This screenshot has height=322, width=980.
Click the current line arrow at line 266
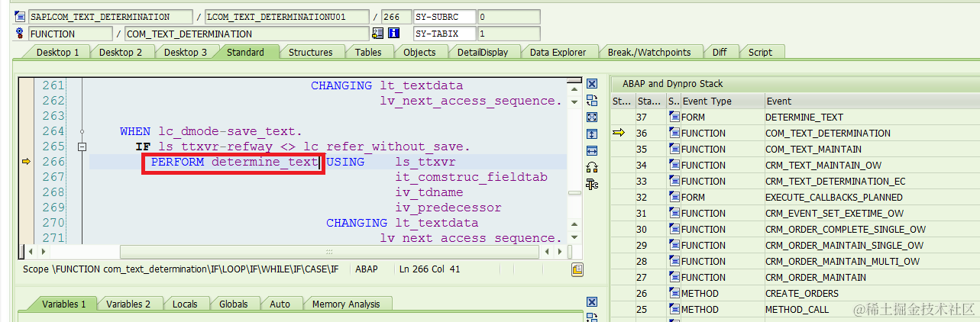pyautogui.click(x=25, y=162)
